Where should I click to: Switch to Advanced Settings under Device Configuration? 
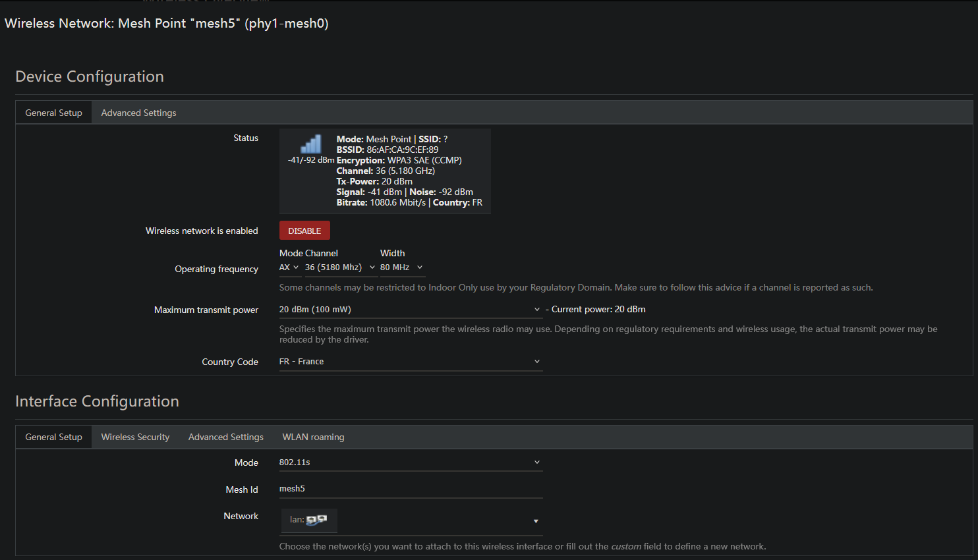point(138,113)
